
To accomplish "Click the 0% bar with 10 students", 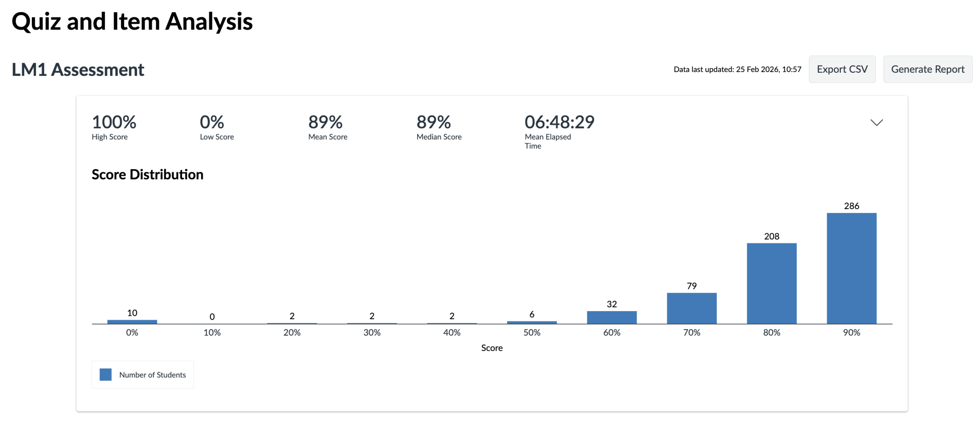I will pyautogui.click(x=132, y=322).
